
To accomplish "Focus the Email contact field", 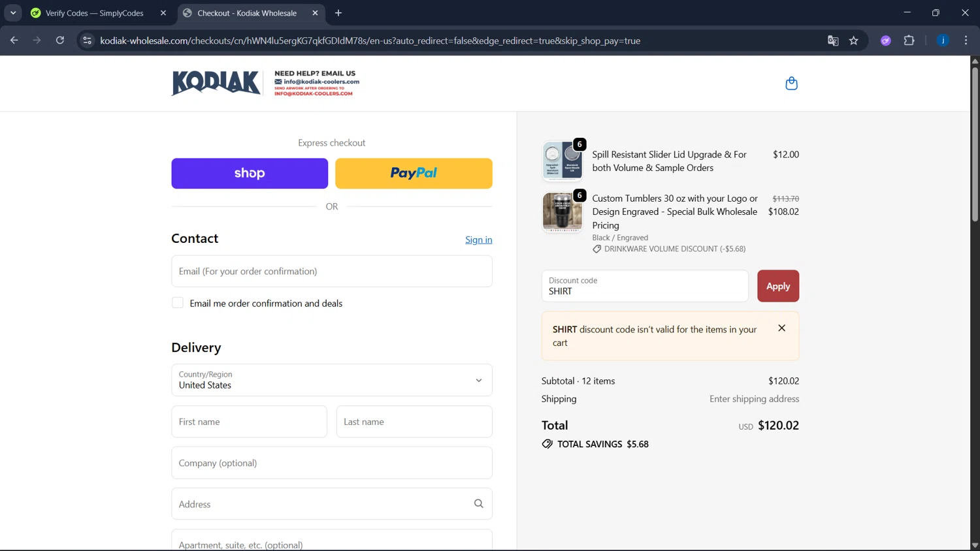I will (x=332, y=271).
